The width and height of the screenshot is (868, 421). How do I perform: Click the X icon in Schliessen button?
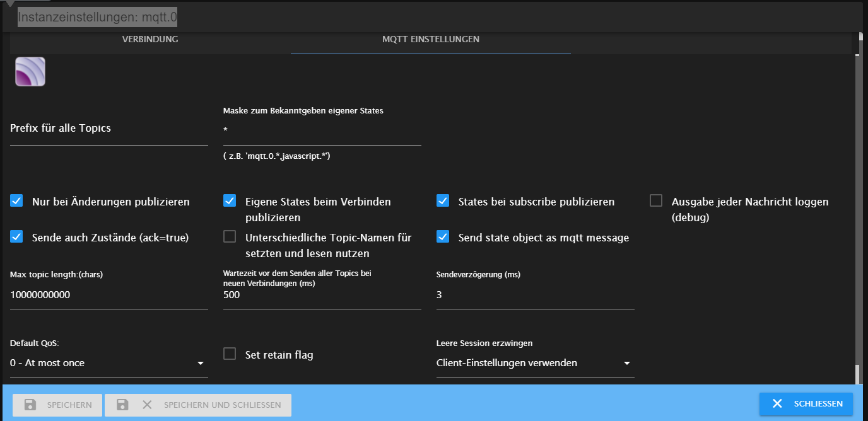(777, 403)
